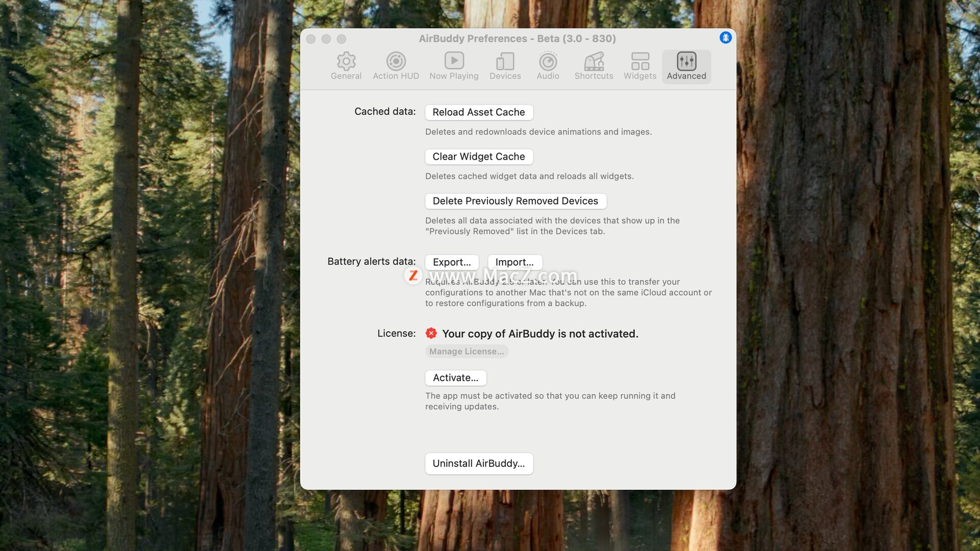Switch to the Action HUD tab
Viewport: 980px width, 551px height.
396,66
